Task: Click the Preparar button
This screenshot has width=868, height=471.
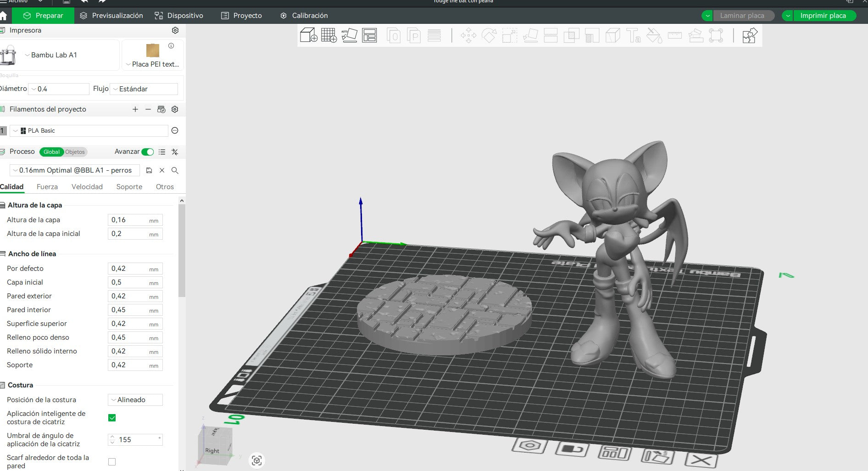Action: click(43, 16)
